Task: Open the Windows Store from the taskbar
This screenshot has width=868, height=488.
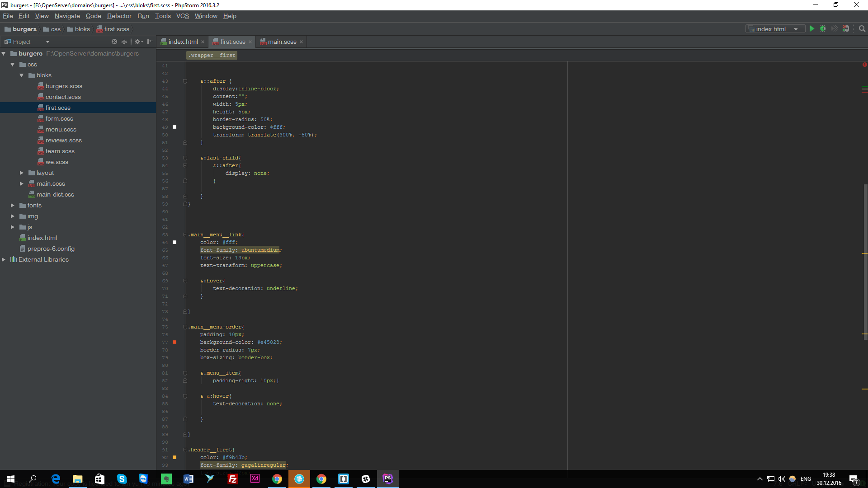Action: tap(99, 479)
